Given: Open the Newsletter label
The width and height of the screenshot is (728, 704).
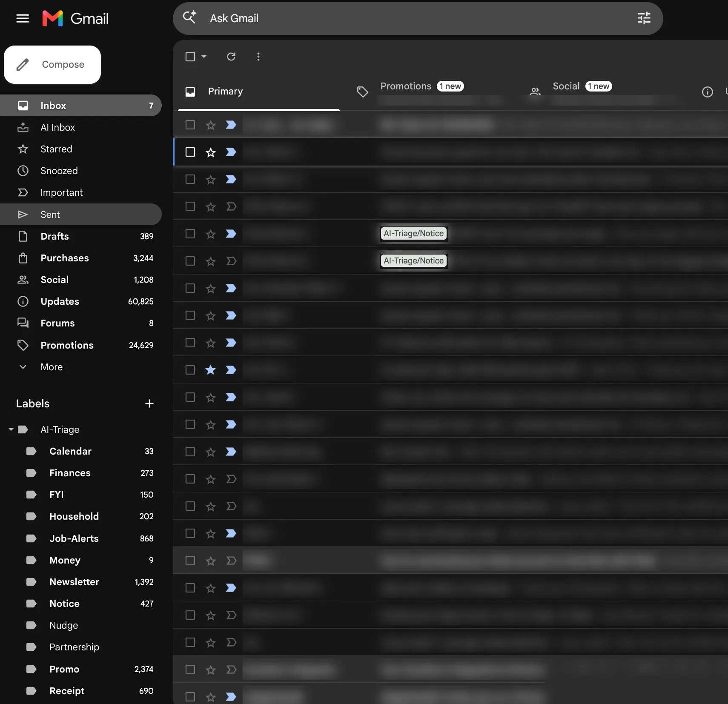Looking at the screenshot, I should click(x=81, y=582).
